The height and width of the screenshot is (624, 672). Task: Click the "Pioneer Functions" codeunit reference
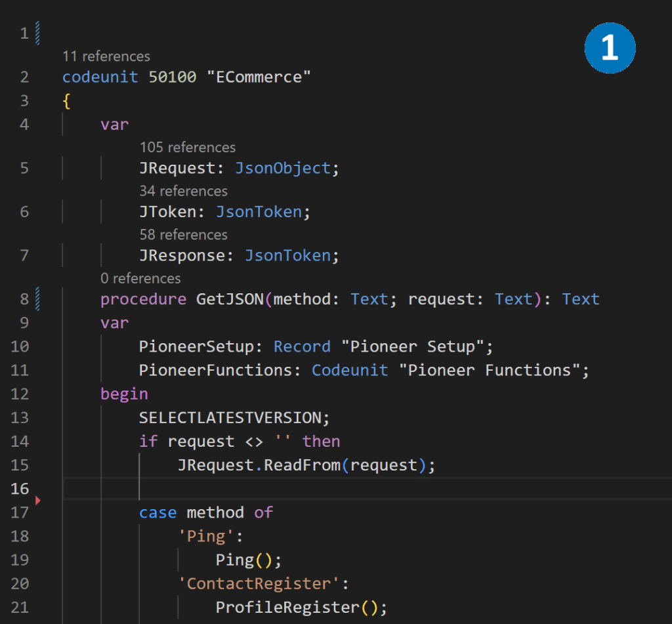(x=489, y=371)
